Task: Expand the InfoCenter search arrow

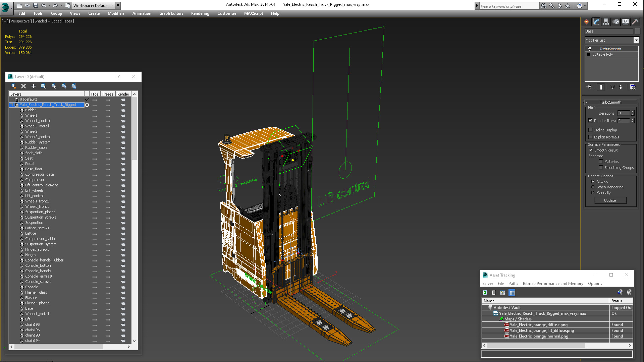Action: (x=477, y=6)
